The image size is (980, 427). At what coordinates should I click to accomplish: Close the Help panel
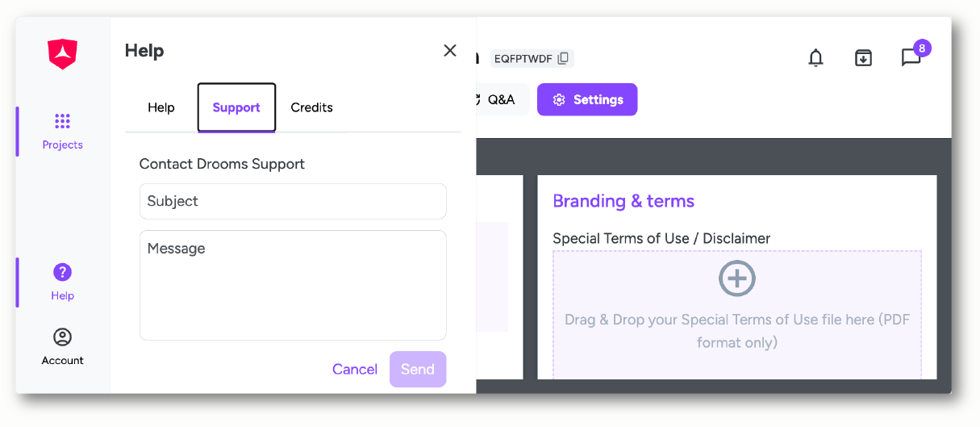click(450, 51)
